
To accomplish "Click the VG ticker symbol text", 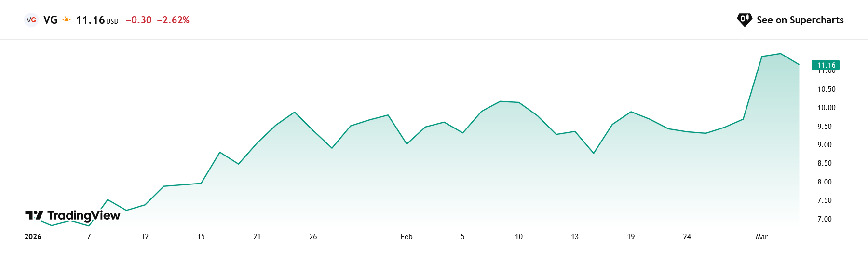I will pos(50,20).
